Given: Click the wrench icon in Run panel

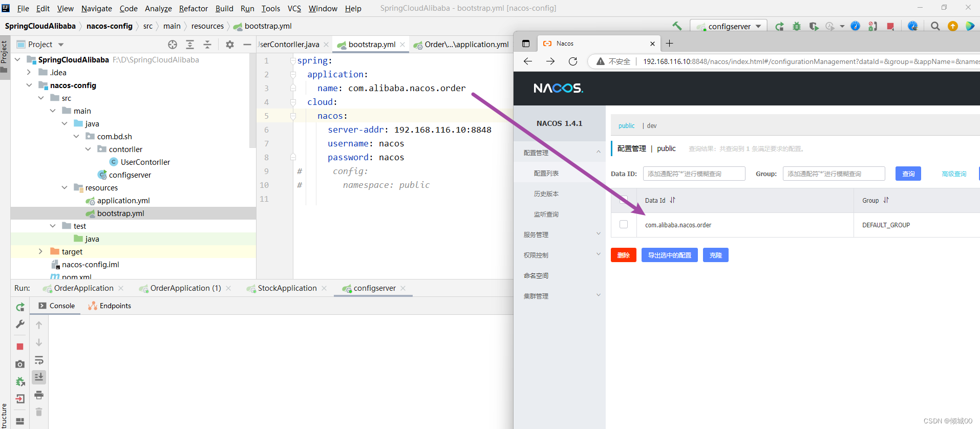Looking at the screenshot, I should (x=20, y=324).
